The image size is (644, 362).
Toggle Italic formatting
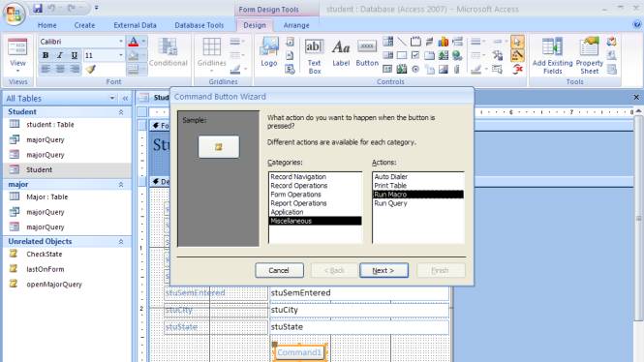click(x=60, y=55)
